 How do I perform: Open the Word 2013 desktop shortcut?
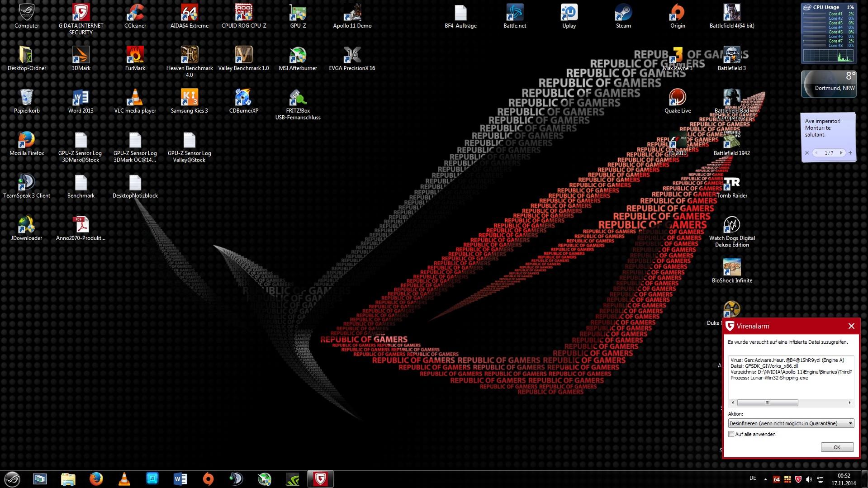click(81, 101)
